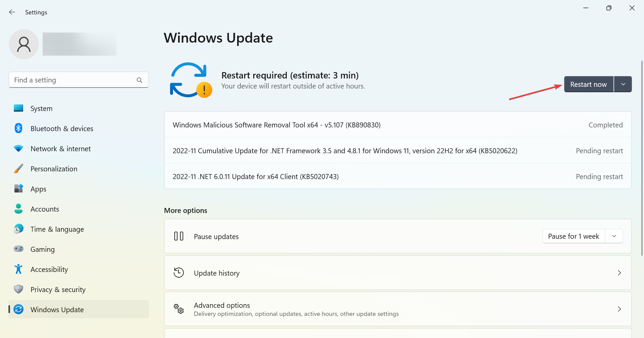This screenshot has height=338, width=644.
Task: Click the Update history clock icon
Action: [179, 273]
